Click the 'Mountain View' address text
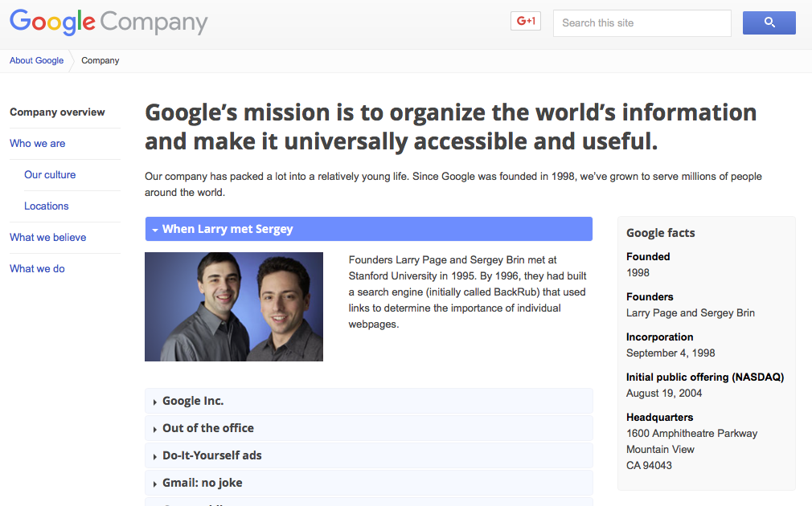The image size is (812, 506). click(x=660, y=450)
